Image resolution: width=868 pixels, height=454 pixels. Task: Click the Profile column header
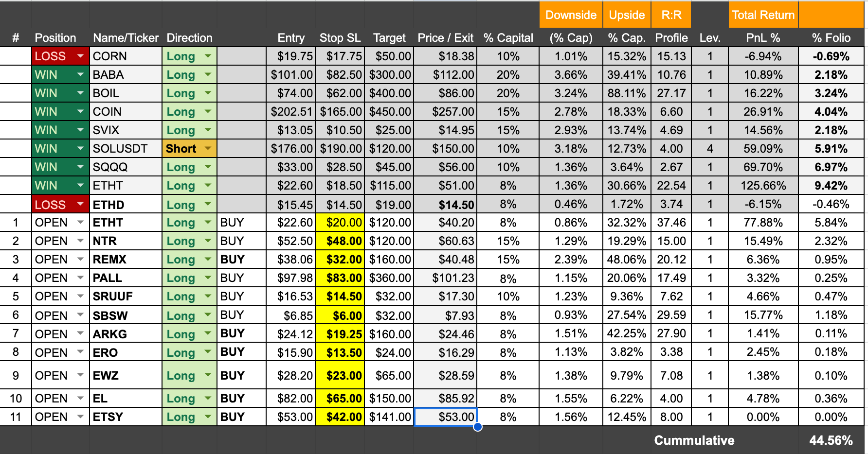click(671, 38)
